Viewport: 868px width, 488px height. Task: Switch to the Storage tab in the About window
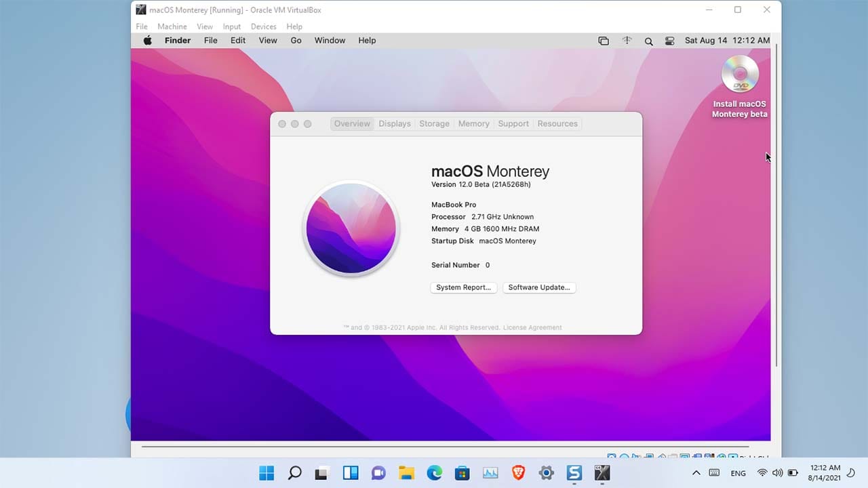coord(434,123)
